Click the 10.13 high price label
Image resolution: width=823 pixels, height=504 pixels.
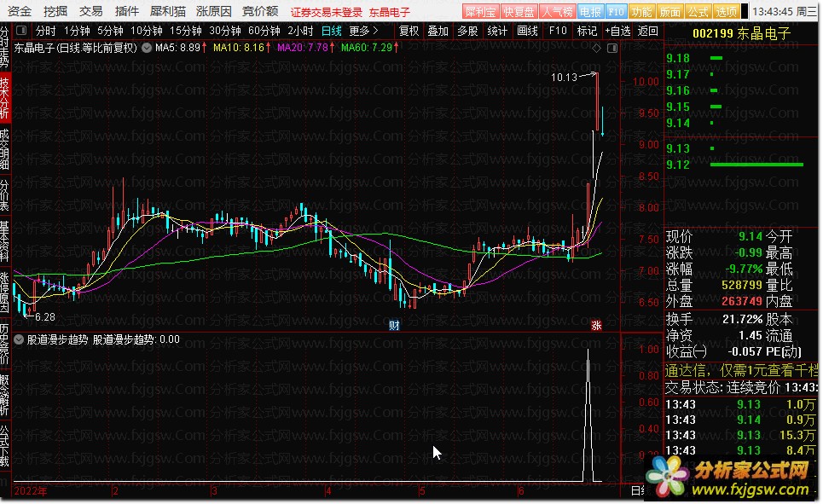564,78
